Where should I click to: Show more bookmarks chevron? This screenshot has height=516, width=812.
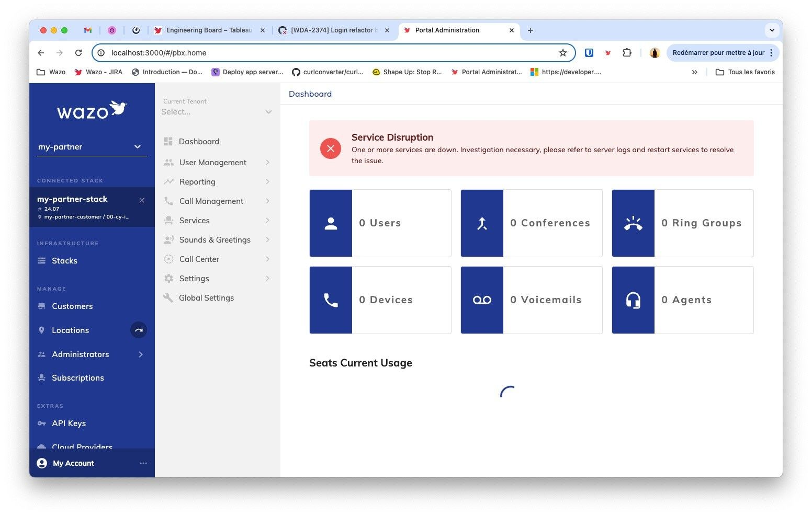694,72
